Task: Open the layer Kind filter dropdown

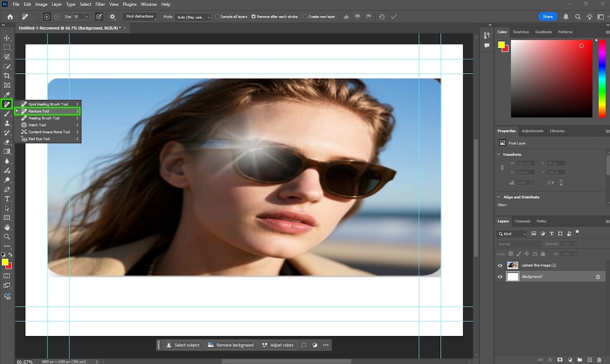Action: (512, 234)
